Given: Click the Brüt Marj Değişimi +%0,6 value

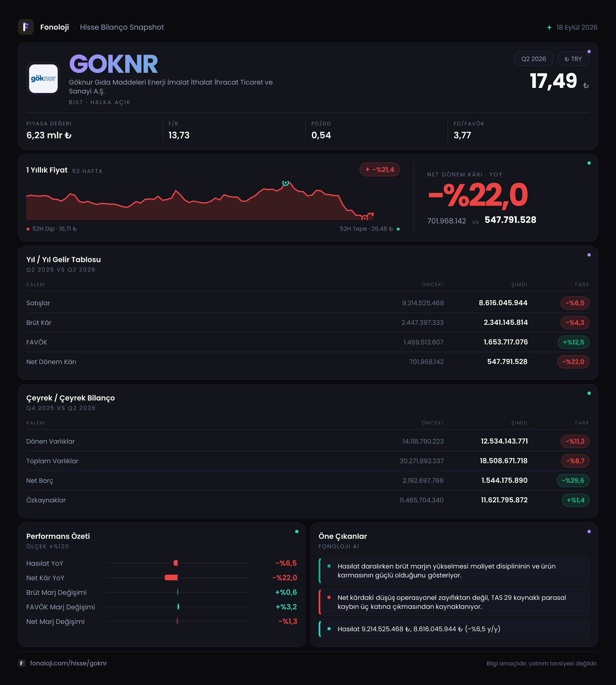Looking at the screenshot, I should [286, 592].
